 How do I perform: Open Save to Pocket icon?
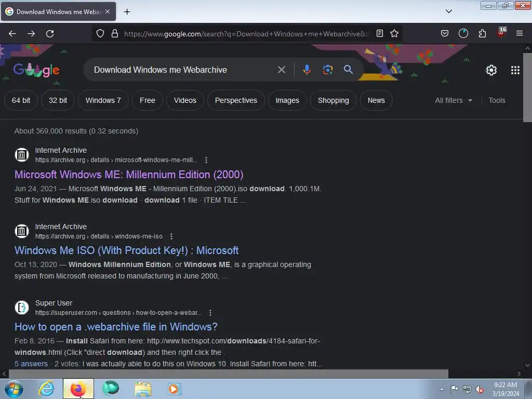pyautogui.click(x=445, y=34)
